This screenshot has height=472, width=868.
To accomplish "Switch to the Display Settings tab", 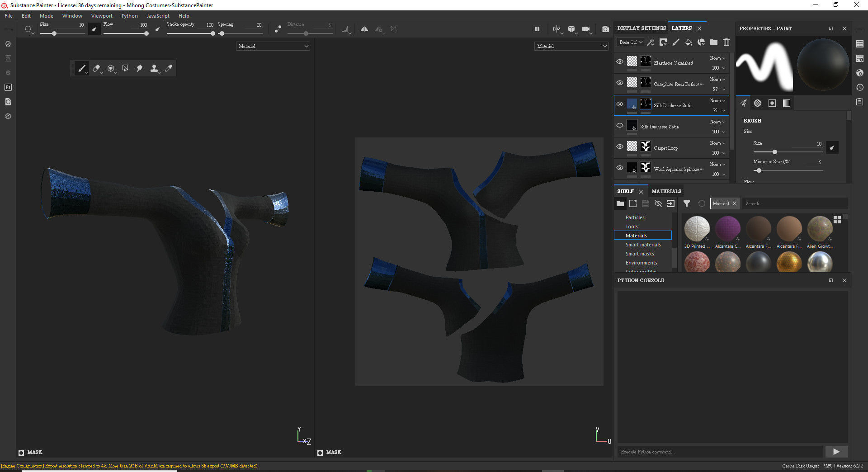I will pyautogui.click(x=642, y=28).
